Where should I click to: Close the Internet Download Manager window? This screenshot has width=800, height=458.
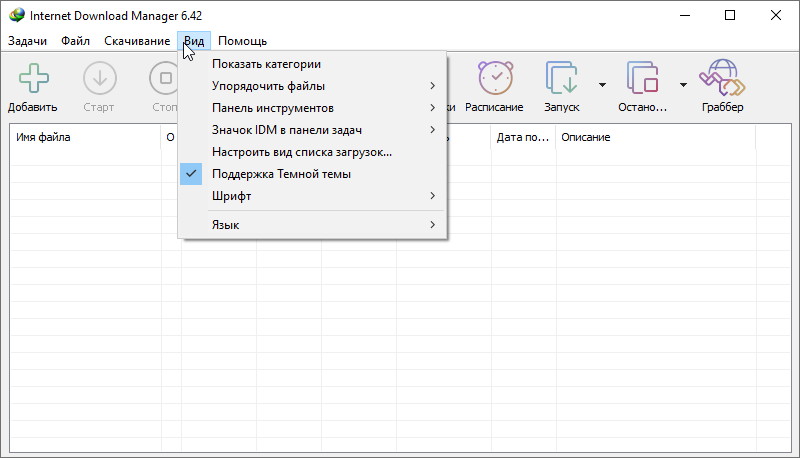(x=776, y=15)
